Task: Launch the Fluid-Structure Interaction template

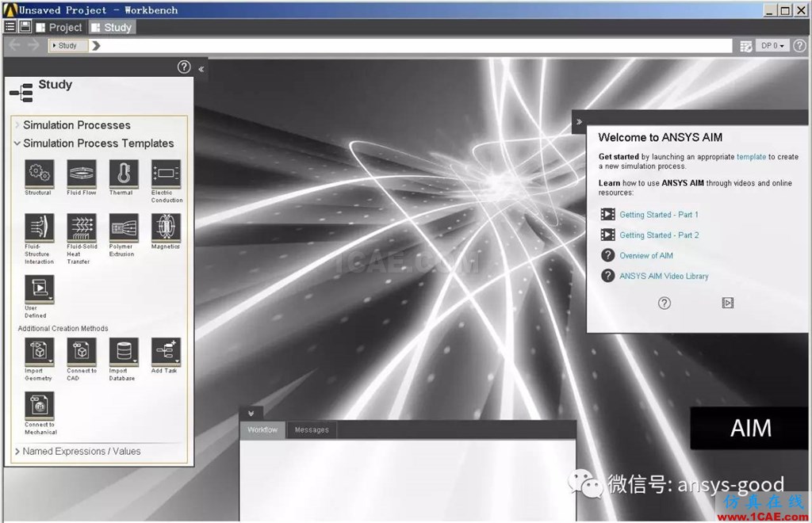Action: click(x=39, y=227)
